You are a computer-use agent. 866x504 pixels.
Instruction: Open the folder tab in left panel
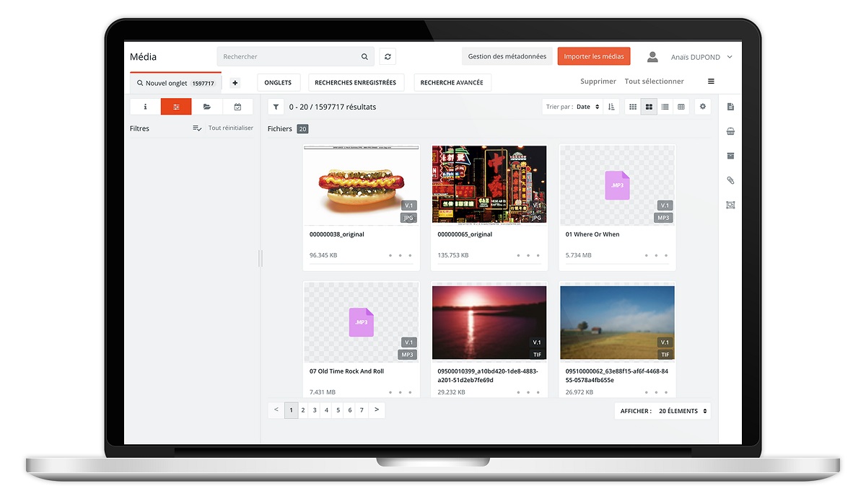207,107
